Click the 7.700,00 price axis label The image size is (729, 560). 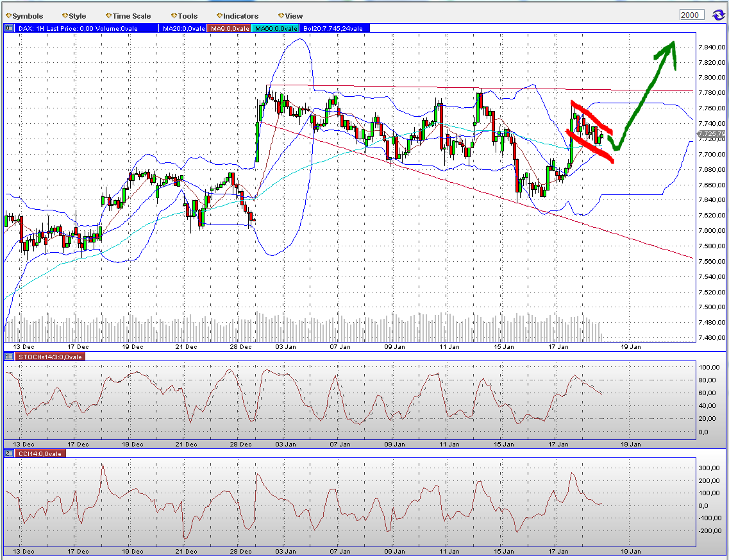click(711, 154)
